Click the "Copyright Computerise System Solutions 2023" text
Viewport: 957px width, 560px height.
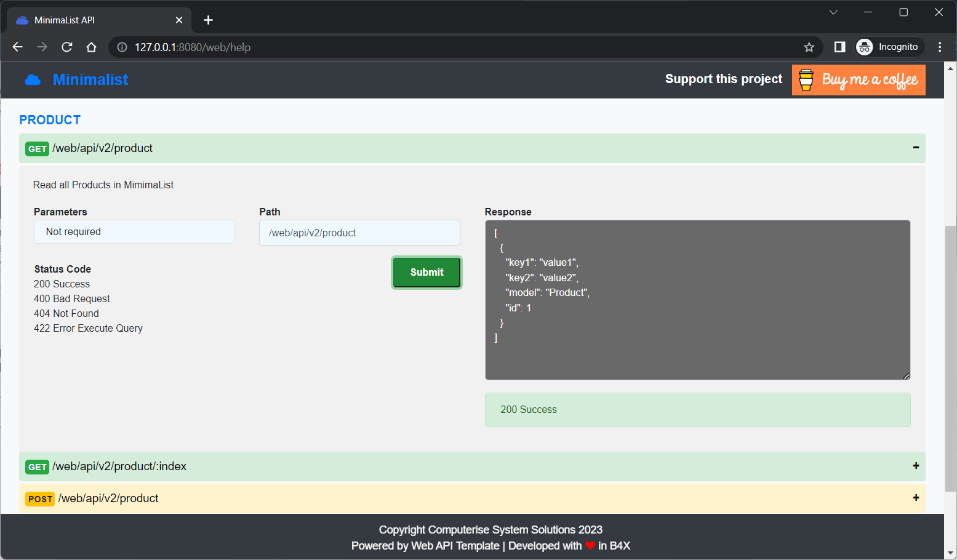(491, 530)
